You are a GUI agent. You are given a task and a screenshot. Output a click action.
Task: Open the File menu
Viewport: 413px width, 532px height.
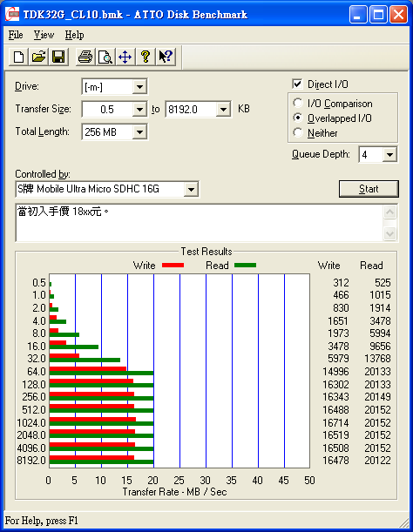[x=16, y=35]
